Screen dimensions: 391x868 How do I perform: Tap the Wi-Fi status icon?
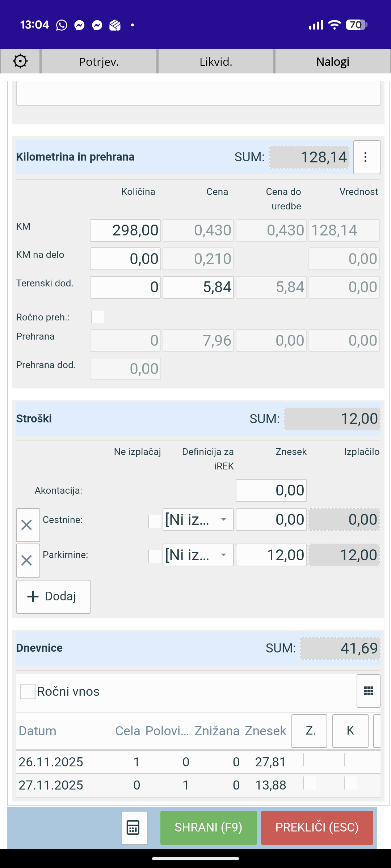coord(334,25)
